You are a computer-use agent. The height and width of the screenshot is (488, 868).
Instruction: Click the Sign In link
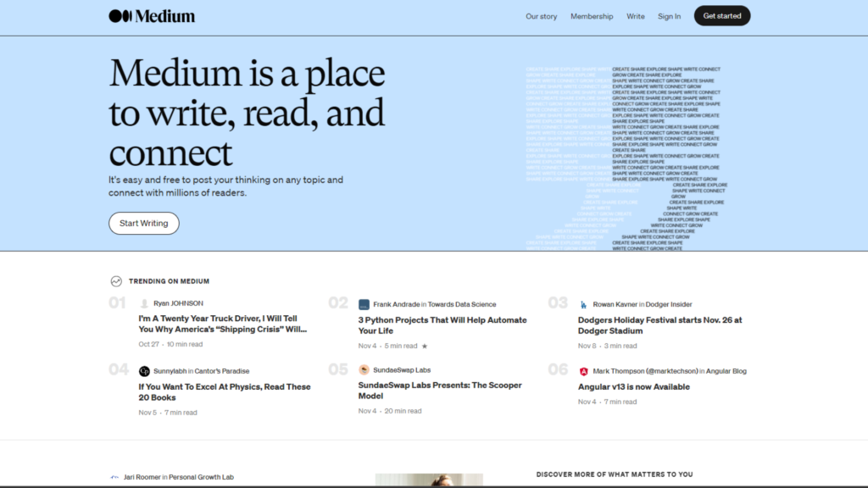coord(669,15)
